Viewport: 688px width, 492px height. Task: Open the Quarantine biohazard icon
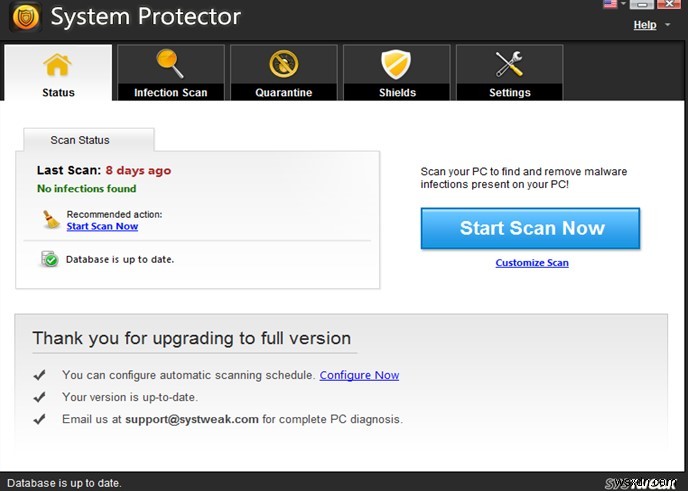tap(284, 65)
